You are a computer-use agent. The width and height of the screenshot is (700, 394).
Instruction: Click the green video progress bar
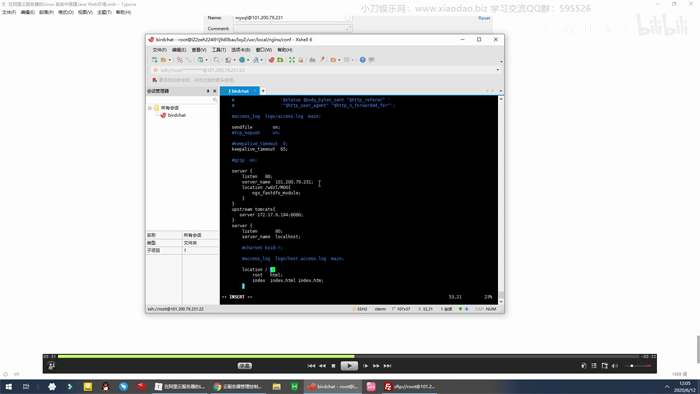[x=206, y=357]
